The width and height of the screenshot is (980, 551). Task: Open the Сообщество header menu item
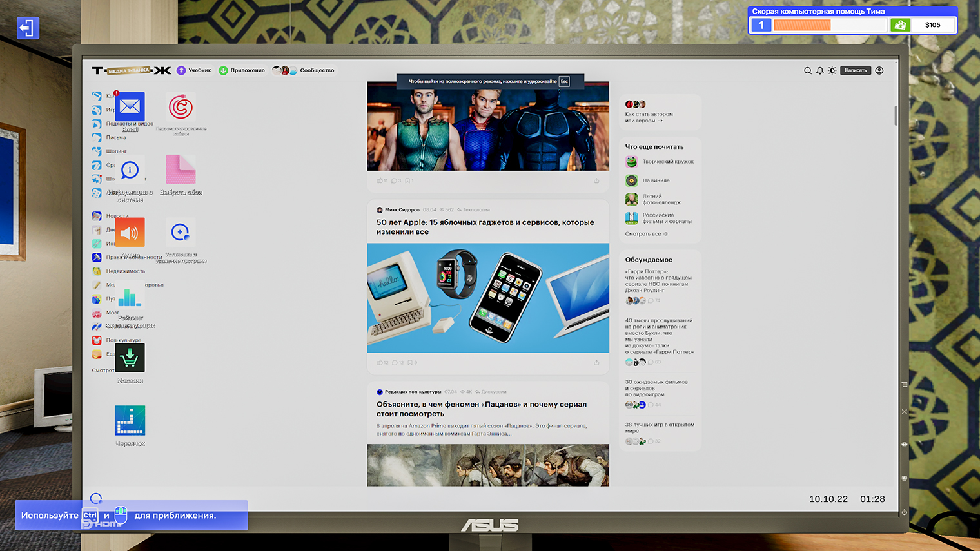click(303, 70)
